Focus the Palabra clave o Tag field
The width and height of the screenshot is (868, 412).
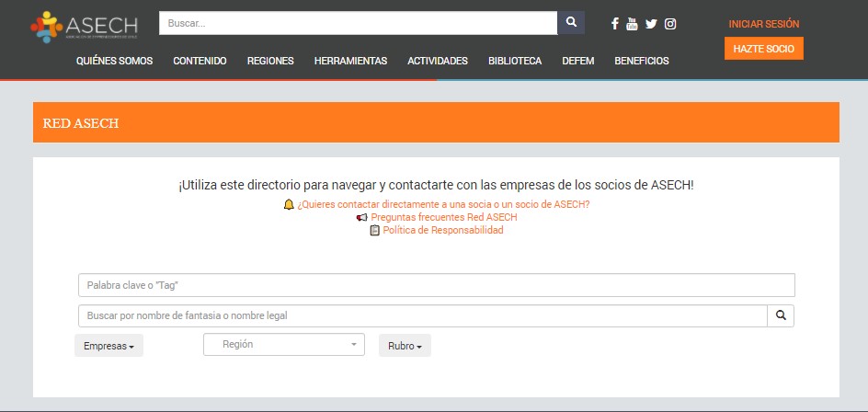pos(436,285)
